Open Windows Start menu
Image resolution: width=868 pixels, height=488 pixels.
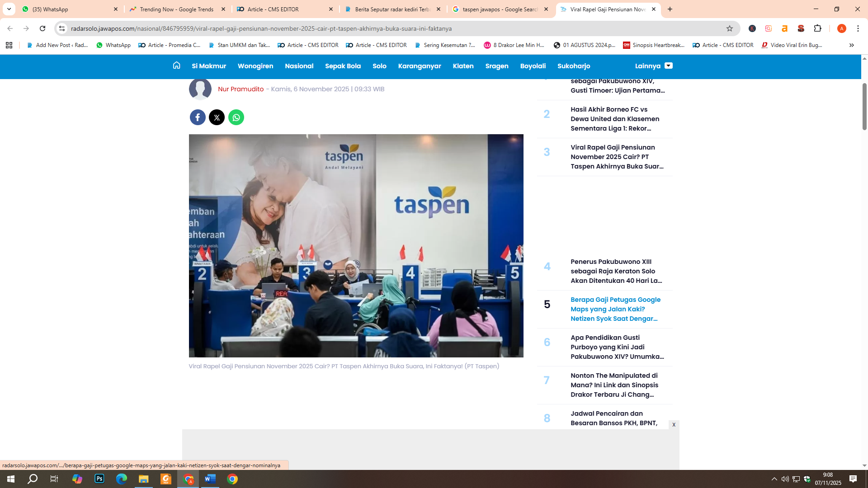pyautogui.click(x=11, y=479)
